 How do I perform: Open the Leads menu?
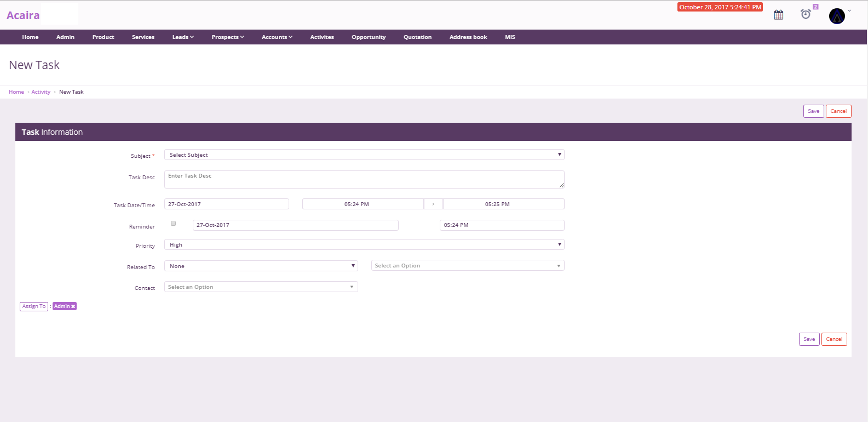183,37
